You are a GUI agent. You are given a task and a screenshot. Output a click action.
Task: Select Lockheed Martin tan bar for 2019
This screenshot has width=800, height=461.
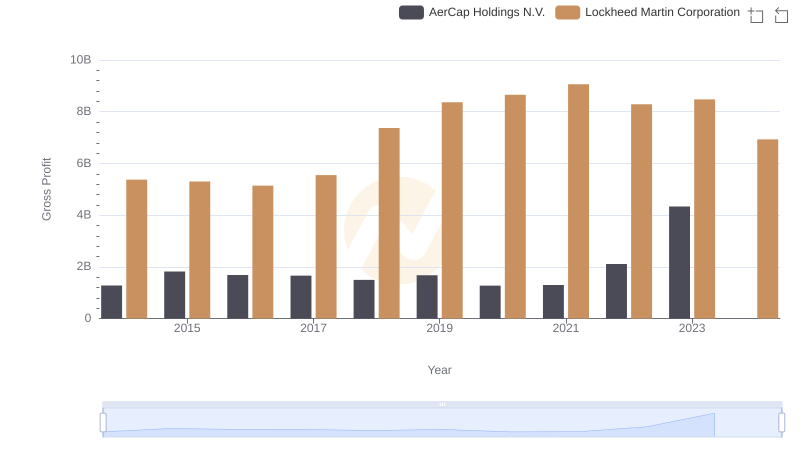[452, 210]
